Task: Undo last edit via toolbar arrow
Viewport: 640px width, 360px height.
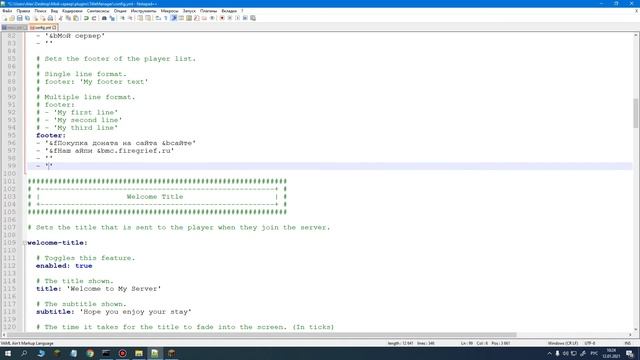Action: click(x=86, y=18)
